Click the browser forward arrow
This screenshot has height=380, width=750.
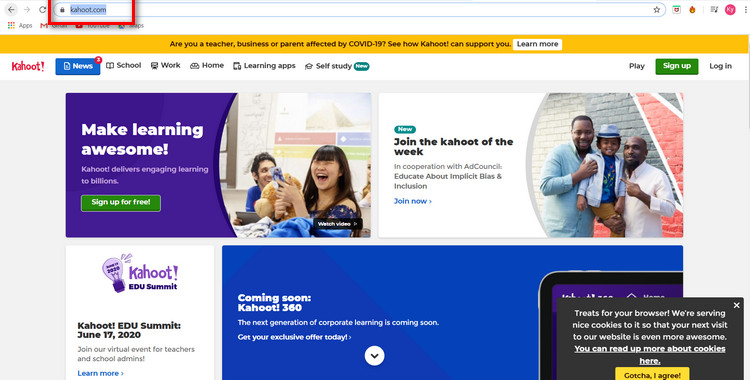pos(27,10)
